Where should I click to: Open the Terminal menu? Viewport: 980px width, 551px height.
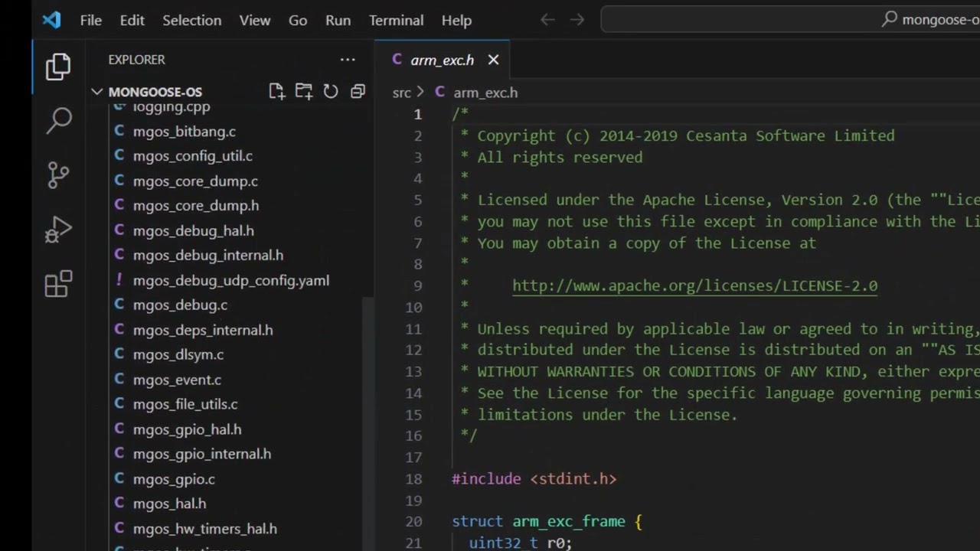pos(396,21)
